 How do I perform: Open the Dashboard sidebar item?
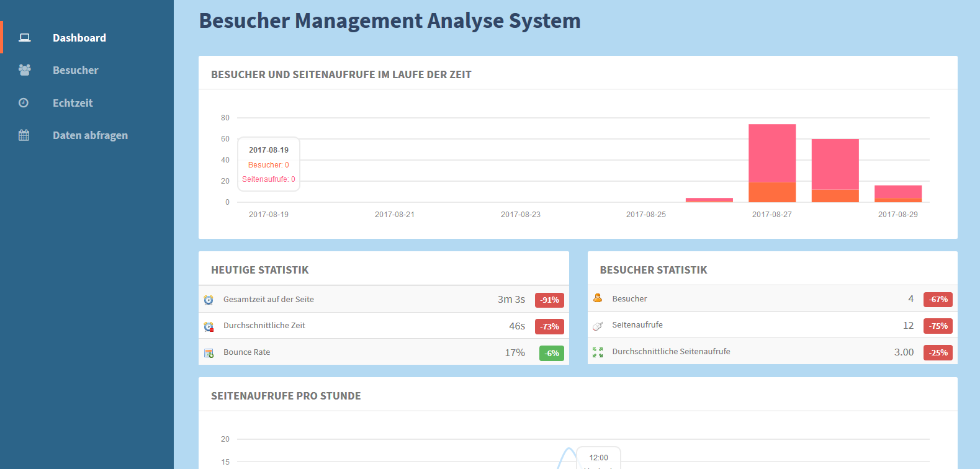pos(87,37)
